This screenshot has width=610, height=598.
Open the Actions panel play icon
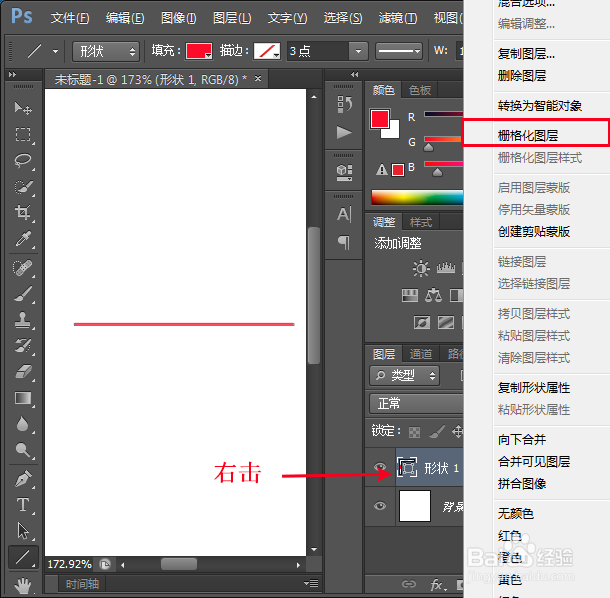pos(344,133)
